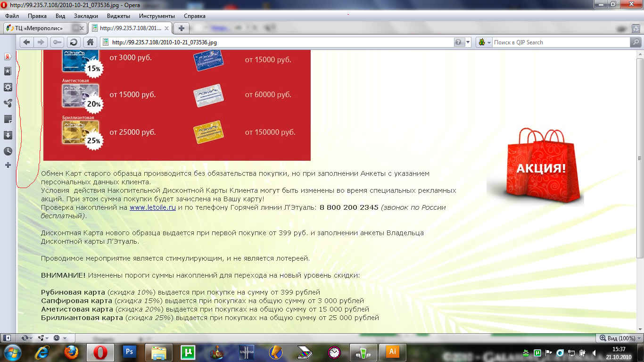Open the Инструменты menu

[157, 16]
